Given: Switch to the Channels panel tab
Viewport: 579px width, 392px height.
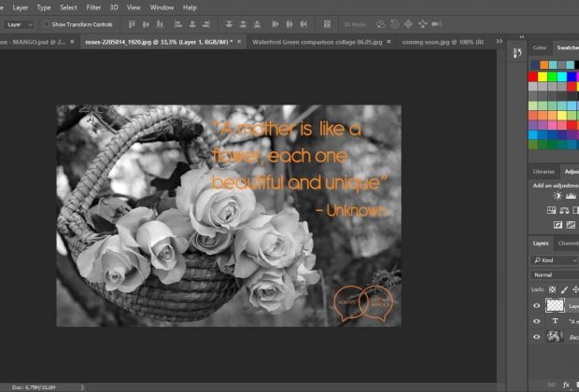Looking at the screenshot, I should point(568,244).
